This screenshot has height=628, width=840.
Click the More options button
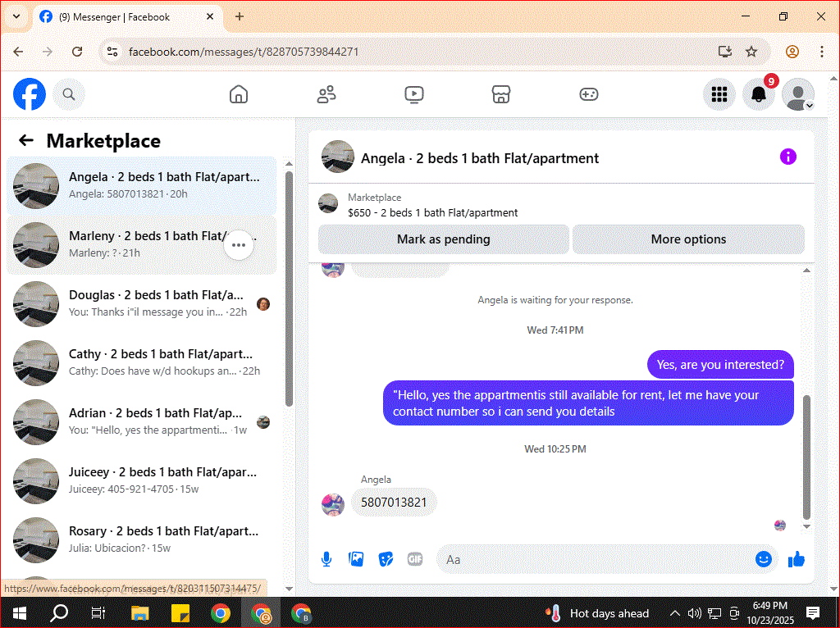[688, 239]
